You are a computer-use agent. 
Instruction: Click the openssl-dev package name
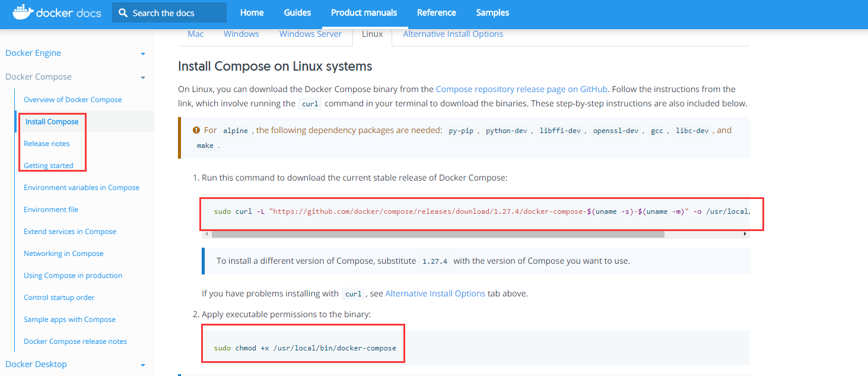(616, 131)
